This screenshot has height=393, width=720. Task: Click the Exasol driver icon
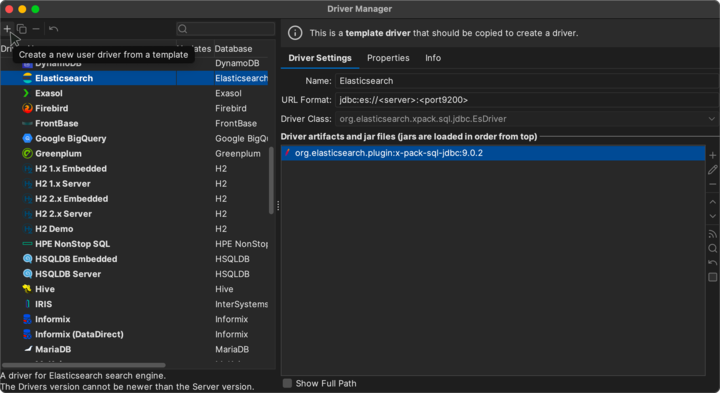tap(27, 93)
